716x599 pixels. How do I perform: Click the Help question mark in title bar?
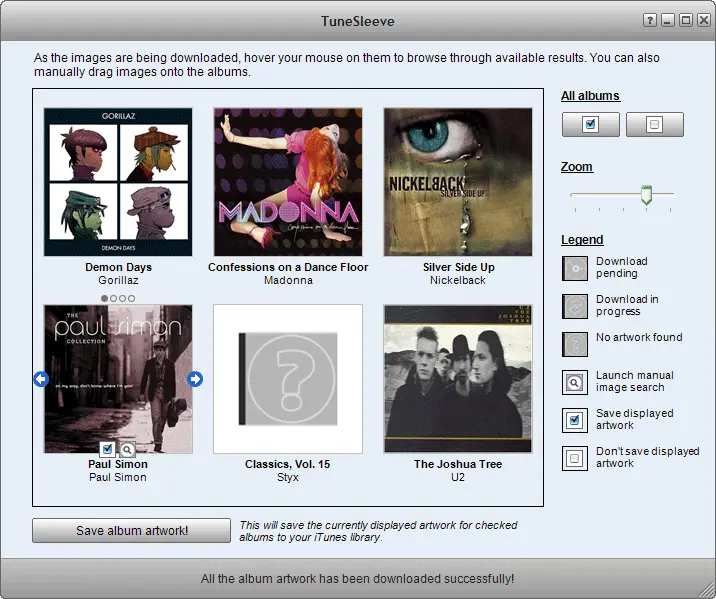[x=649, y=20]
